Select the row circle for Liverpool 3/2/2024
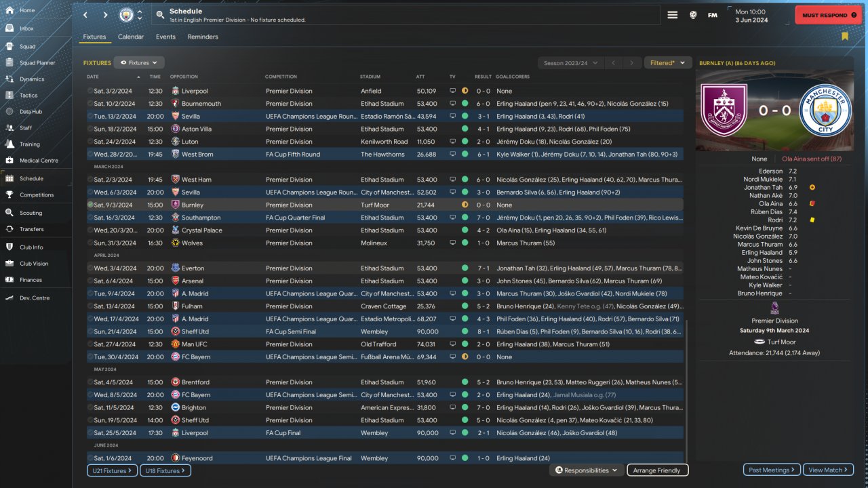 [90, 91]
